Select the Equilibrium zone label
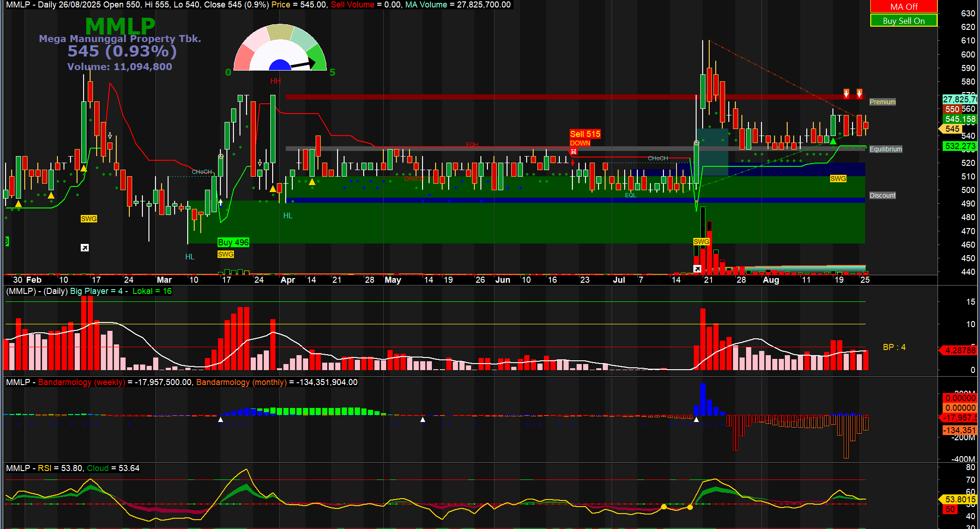The width and height of the screenshot is (980, 529). (886, 149)
